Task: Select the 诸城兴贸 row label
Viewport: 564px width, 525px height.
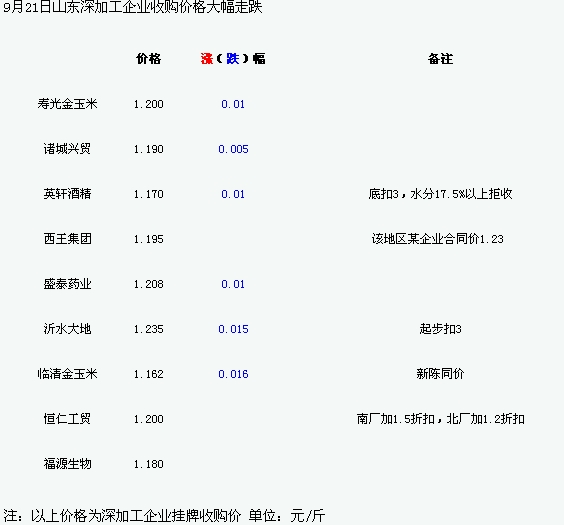Action: 67,149
